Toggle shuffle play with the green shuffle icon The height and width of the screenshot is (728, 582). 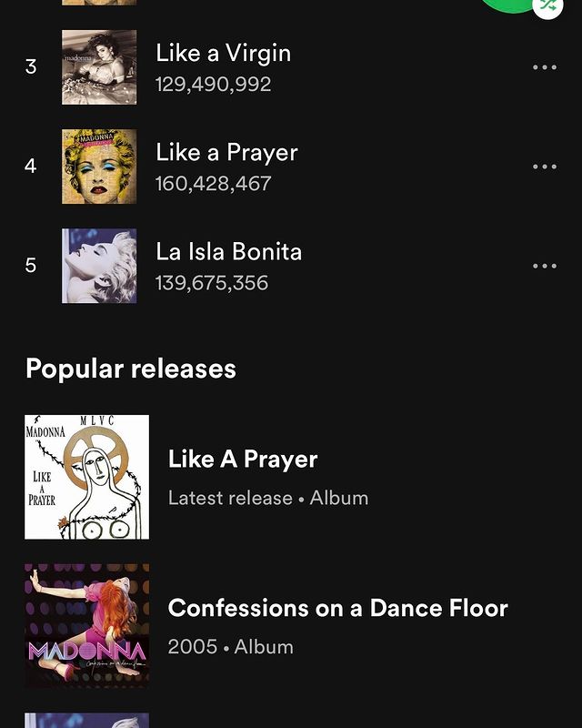click(x=547, y=5)
